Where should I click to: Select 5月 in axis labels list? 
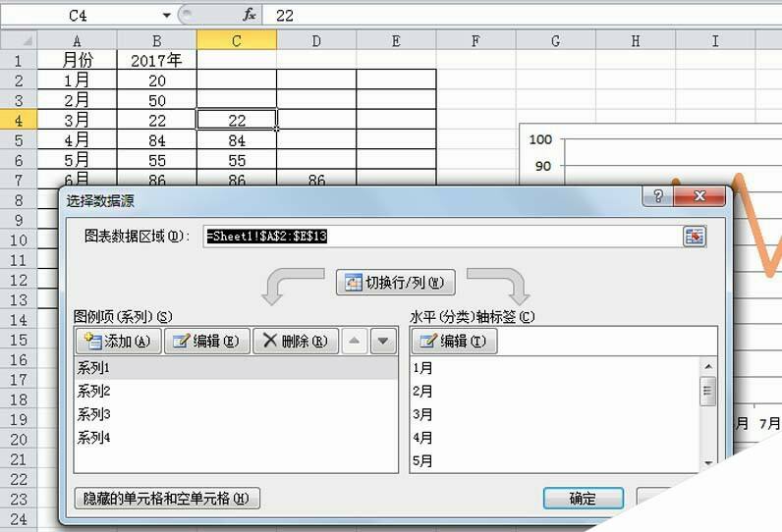(x=555, y=460)
